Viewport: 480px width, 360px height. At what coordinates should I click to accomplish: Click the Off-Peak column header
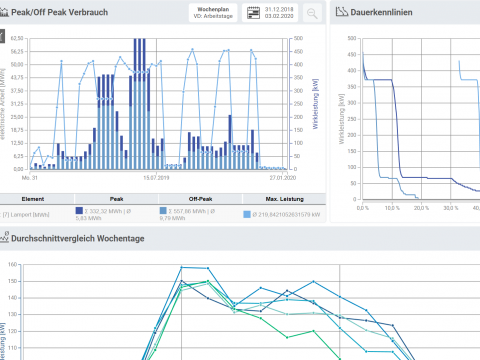pos(201,199)
